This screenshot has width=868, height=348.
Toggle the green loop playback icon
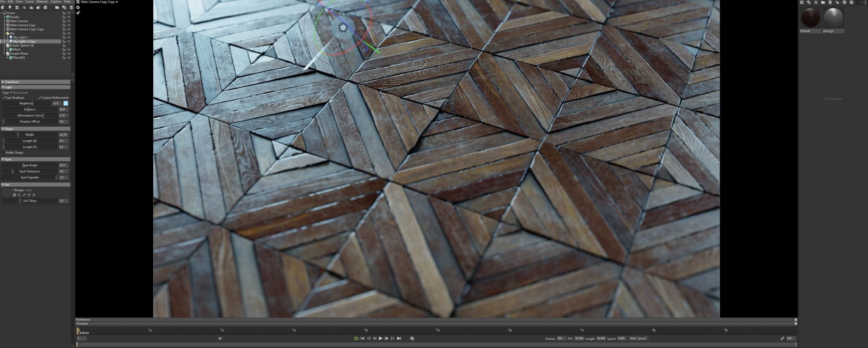pos(356,338)
